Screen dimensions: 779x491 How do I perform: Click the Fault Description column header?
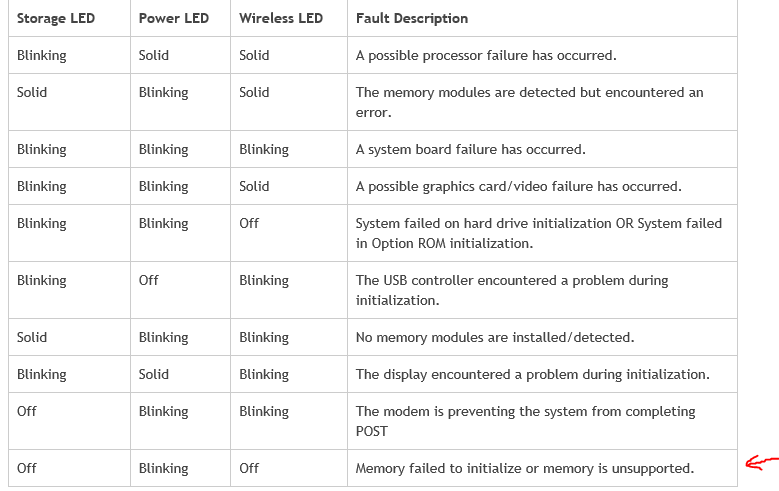(x=412, y=18)
